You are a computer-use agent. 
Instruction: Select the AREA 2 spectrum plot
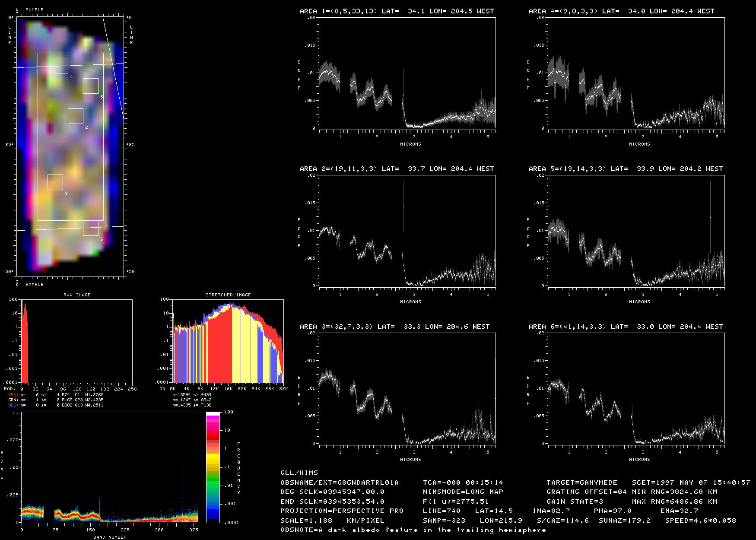click(x=407, y=231)
